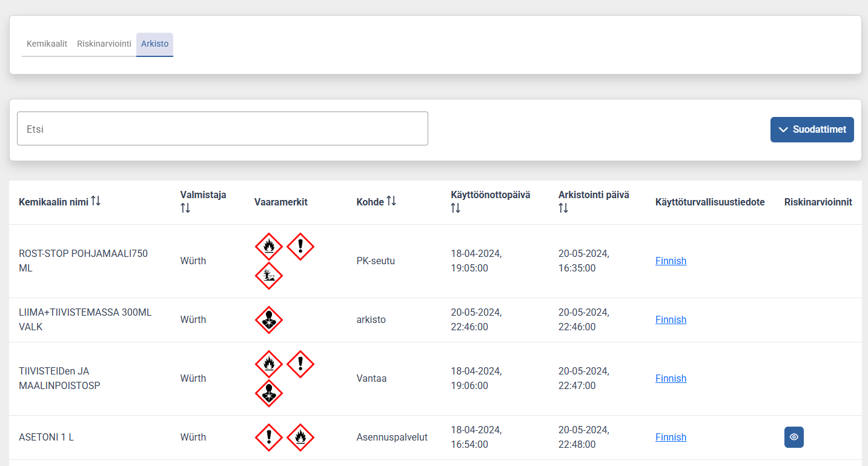Click health hazard symbol for TIIVISTEIDen JA MAALINPOISTOSP
The height and width of the screenshot is (466, 868).
(269, 393)
